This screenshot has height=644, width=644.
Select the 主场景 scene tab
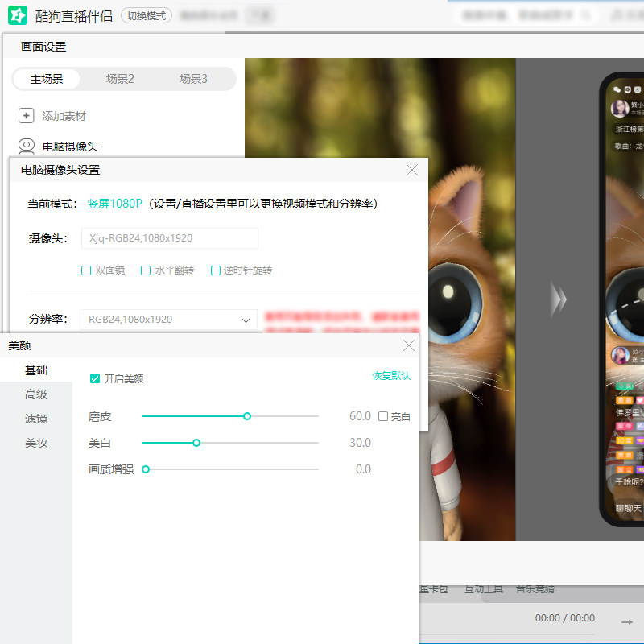47,79
